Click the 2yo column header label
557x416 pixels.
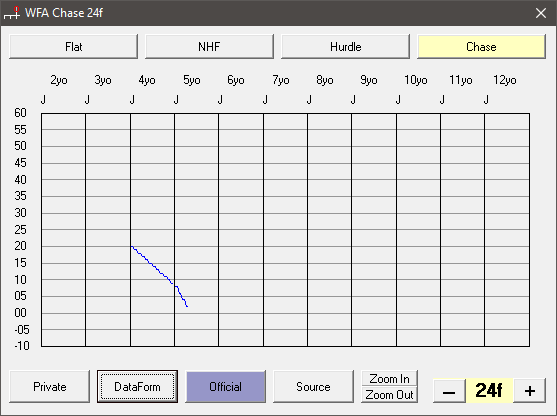pos(59,80)
